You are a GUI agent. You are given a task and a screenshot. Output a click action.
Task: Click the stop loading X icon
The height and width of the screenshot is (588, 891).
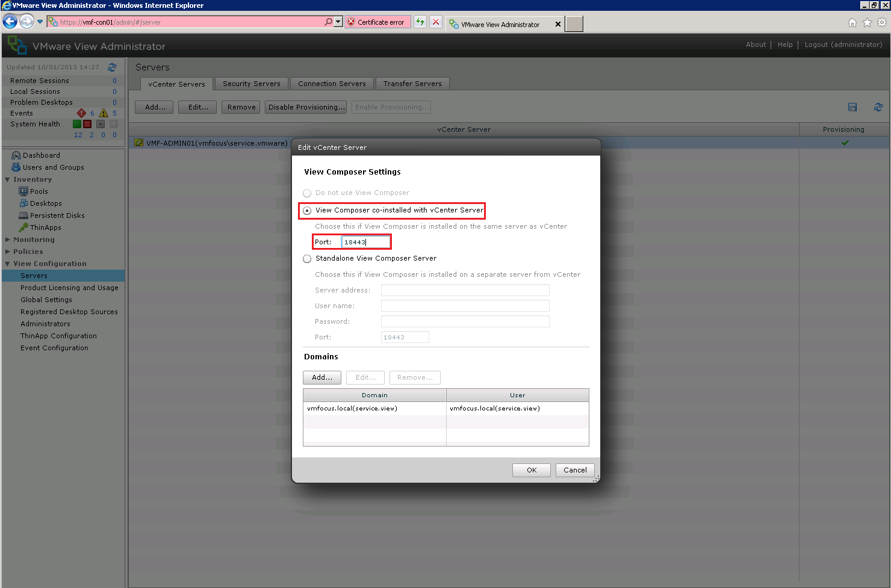click(x=436, y=22)
